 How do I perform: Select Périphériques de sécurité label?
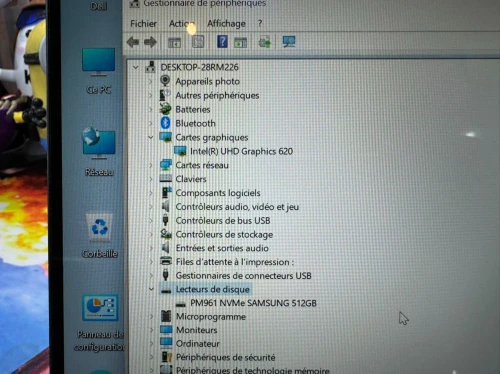click(x=226, y=357)
